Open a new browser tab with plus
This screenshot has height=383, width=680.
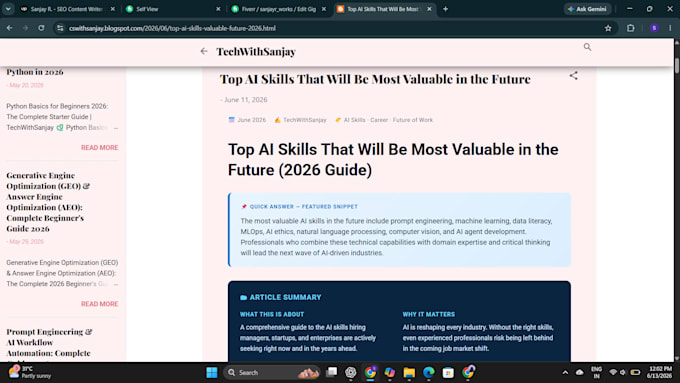click(445, 9)
